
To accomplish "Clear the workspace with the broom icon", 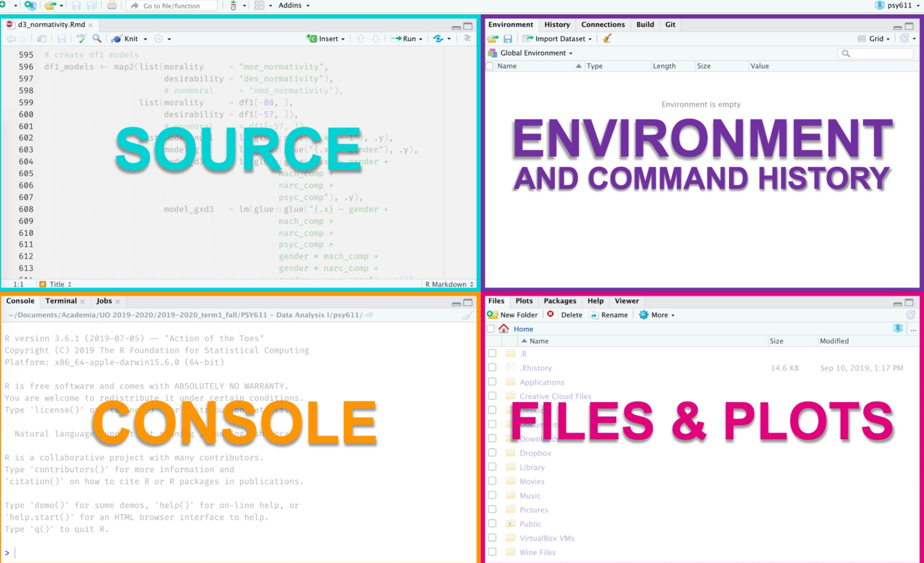I will [x=606, y=38].
